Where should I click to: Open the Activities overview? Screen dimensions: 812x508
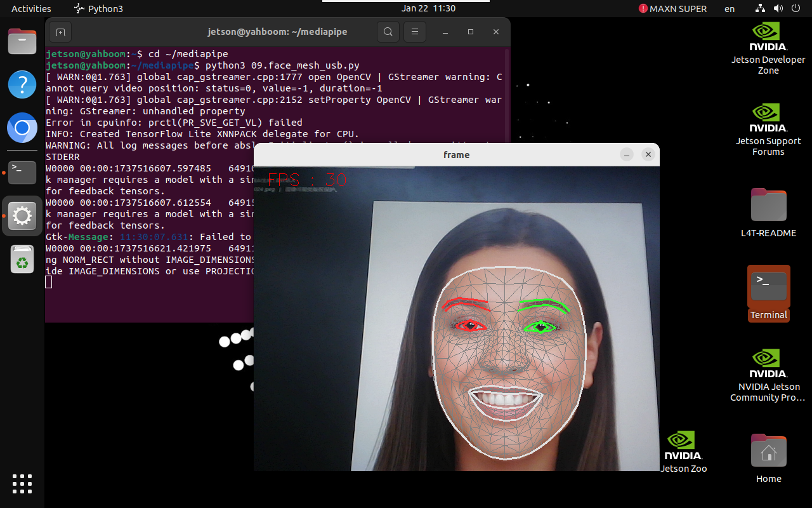31,8
